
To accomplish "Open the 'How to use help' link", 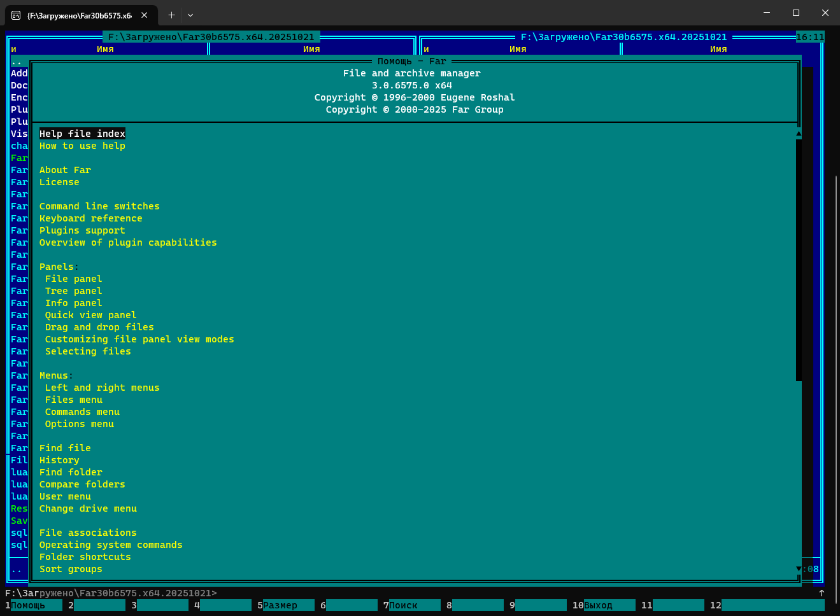I will pyautogui.click(x=82, y=146).
